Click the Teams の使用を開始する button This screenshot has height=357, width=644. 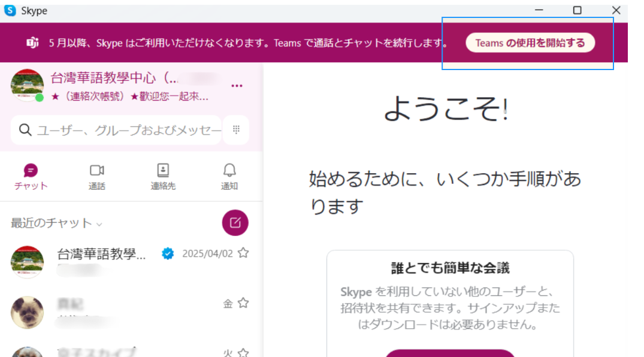point(530,43)
